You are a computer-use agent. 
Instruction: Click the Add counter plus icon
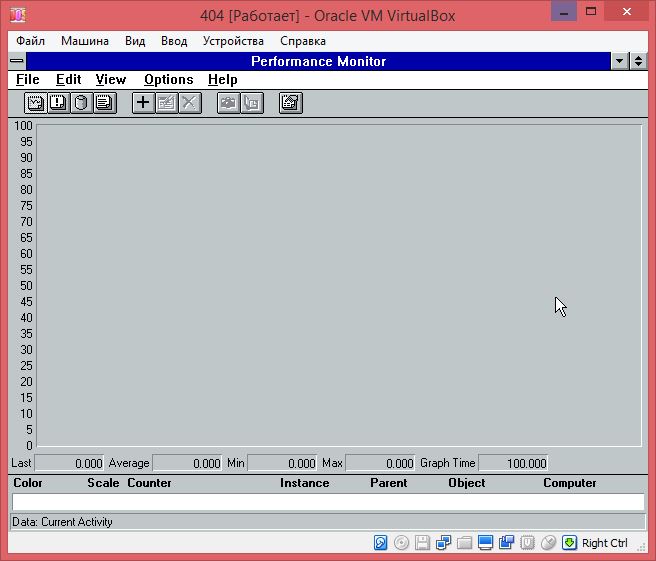143,103
